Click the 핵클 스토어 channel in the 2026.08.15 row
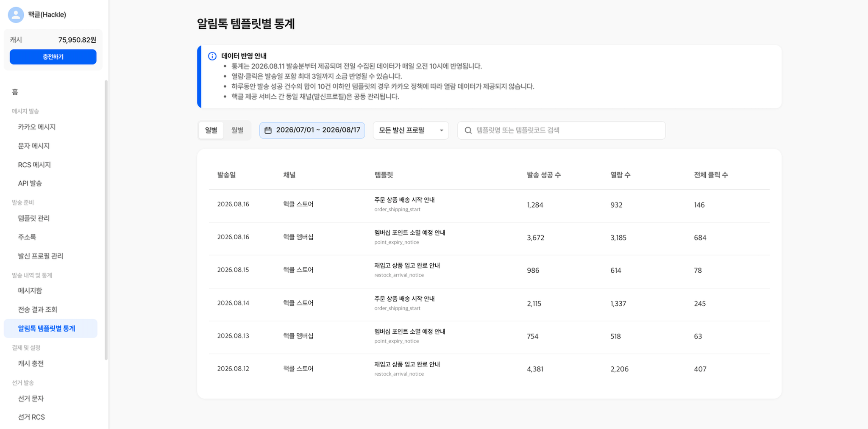The image size is (868, 429). point(298,270)
